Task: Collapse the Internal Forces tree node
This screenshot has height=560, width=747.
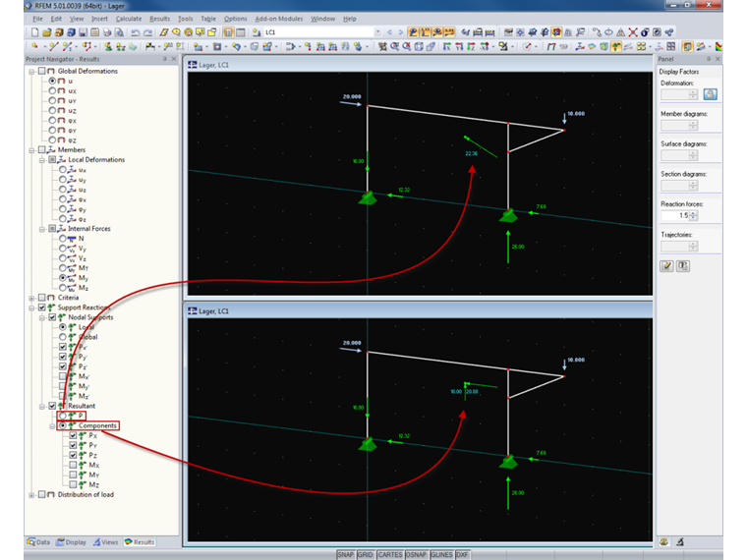Action: pos(42,229)
